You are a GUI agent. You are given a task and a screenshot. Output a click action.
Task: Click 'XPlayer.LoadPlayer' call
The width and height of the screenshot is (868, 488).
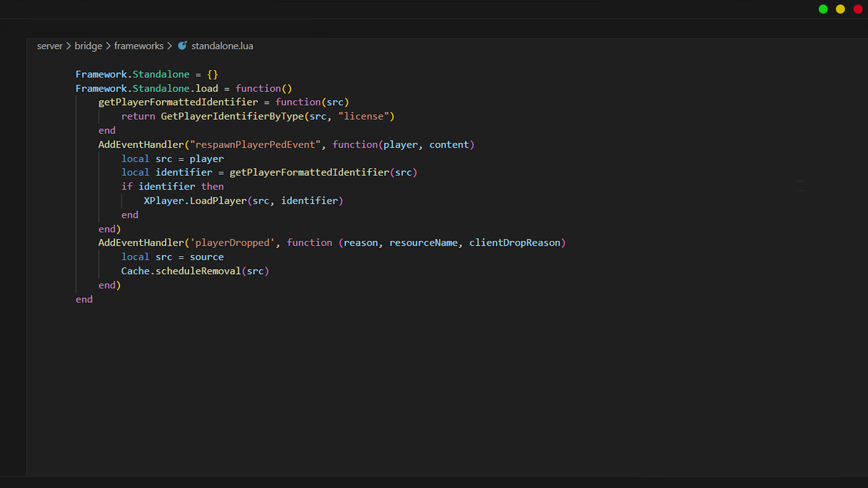195,201
